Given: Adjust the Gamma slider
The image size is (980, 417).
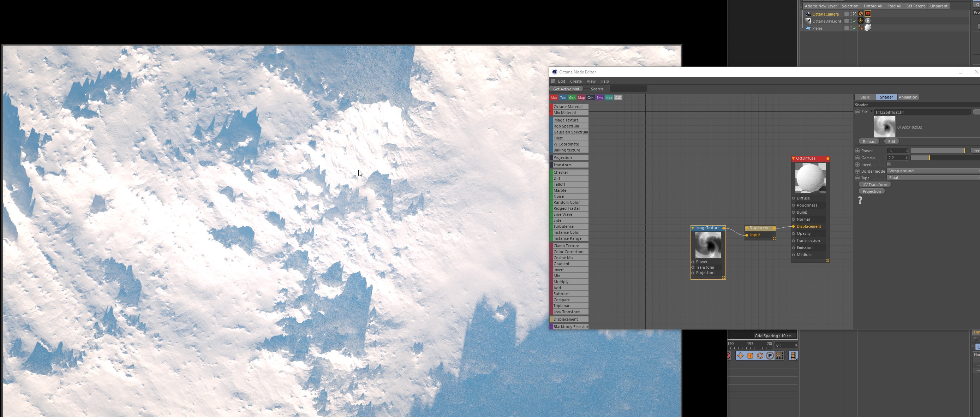Looking at the screenshot, I should click(x=929, y=157).
